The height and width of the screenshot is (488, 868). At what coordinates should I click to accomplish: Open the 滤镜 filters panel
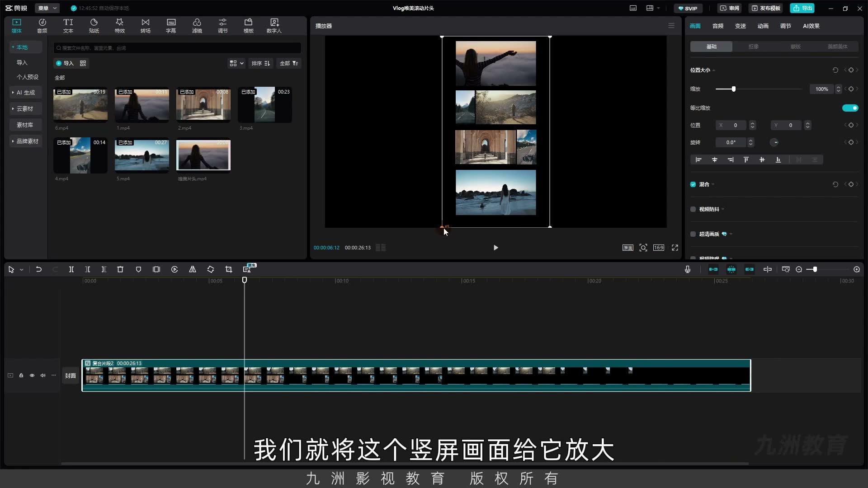point(197,26)
